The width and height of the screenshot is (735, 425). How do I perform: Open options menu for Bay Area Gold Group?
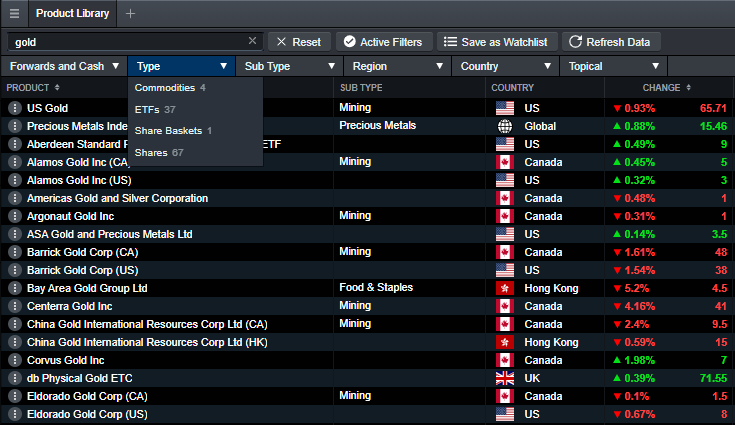(x=15, y=288)
